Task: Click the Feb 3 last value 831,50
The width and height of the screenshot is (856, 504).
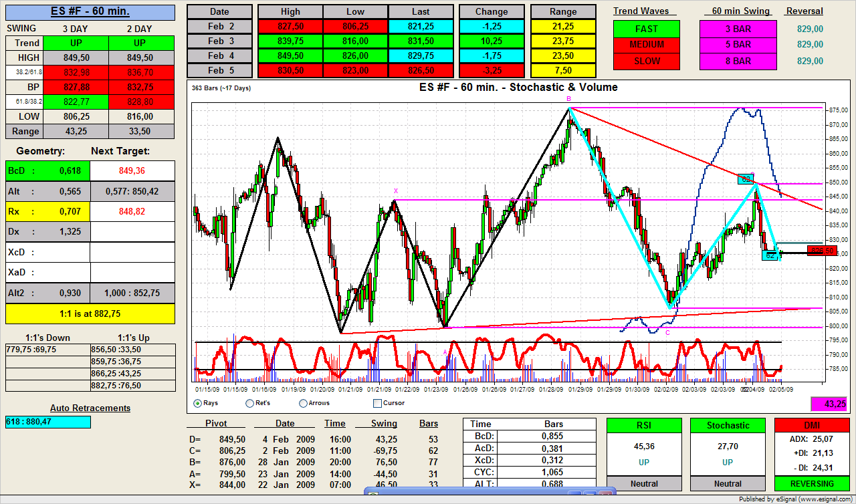Action: click(421, 41)
